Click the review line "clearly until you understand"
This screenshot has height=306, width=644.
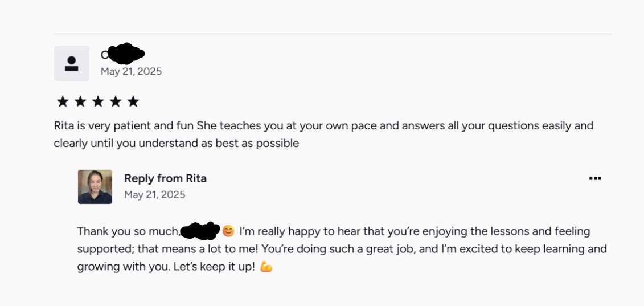[x=176, y=144]
